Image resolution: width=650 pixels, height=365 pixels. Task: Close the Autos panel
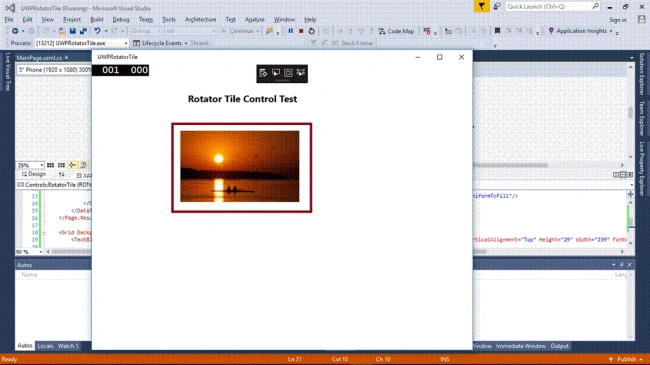[630, 265]
